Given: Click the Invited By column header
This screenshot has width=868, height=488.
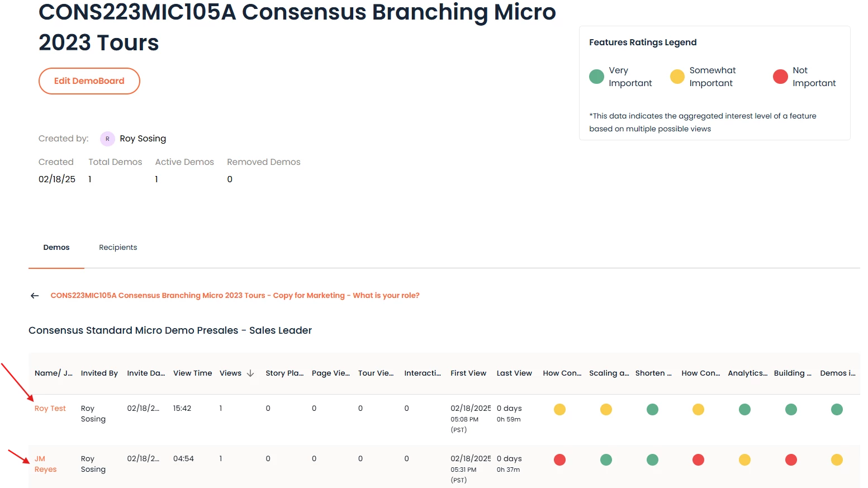Looking at the screenshot, I should 99,373.
